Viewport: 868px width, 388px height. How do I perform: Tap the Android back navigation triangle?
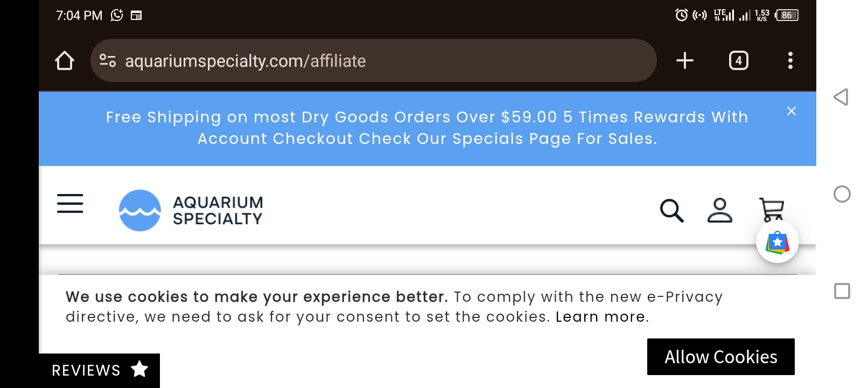click(x=841, y=97)
